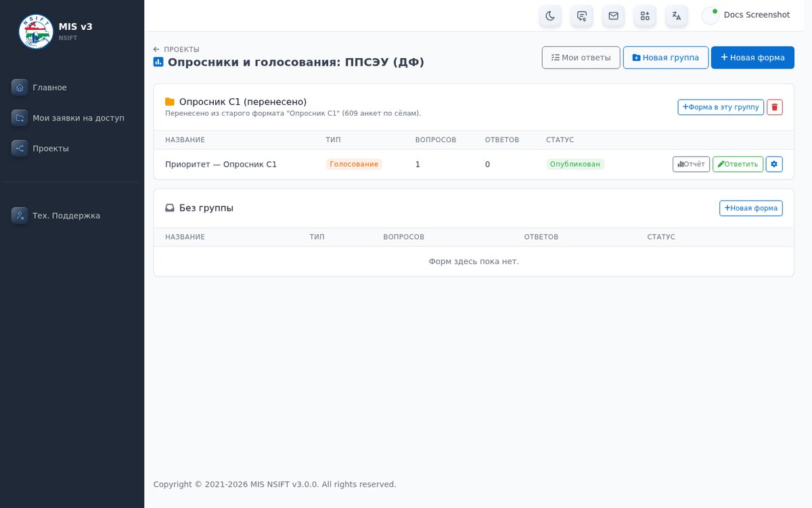Open the chat messages icon
Image resolution: width=812 pixels, height=508 pixels.
pyautogui.click(x=582, y=16)
